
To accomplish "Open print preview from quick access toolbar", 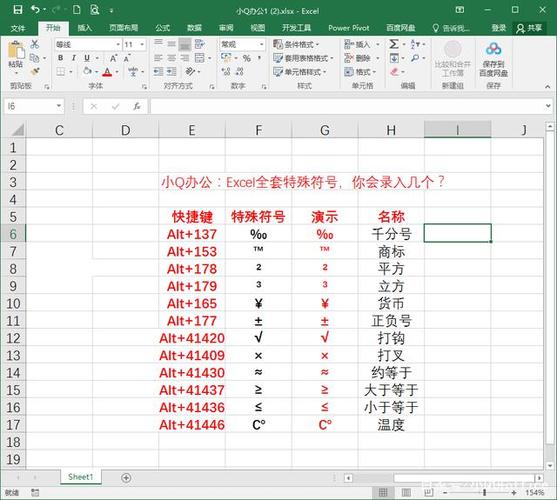I will point(94,10).
